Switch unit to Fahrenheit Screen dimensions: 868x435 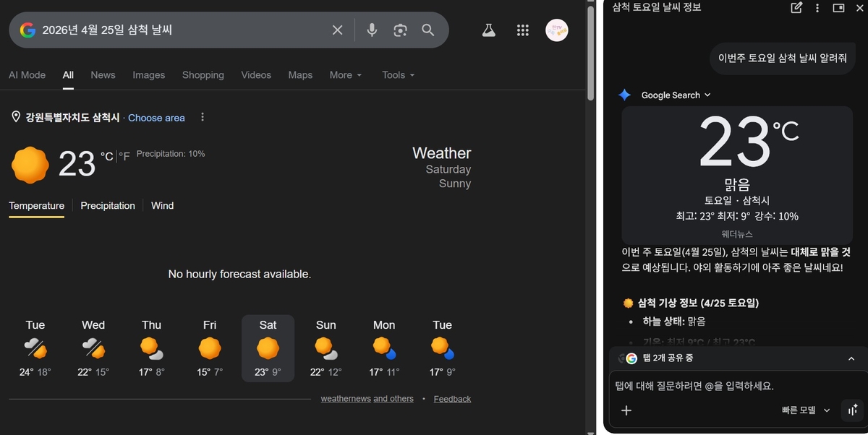124,156
